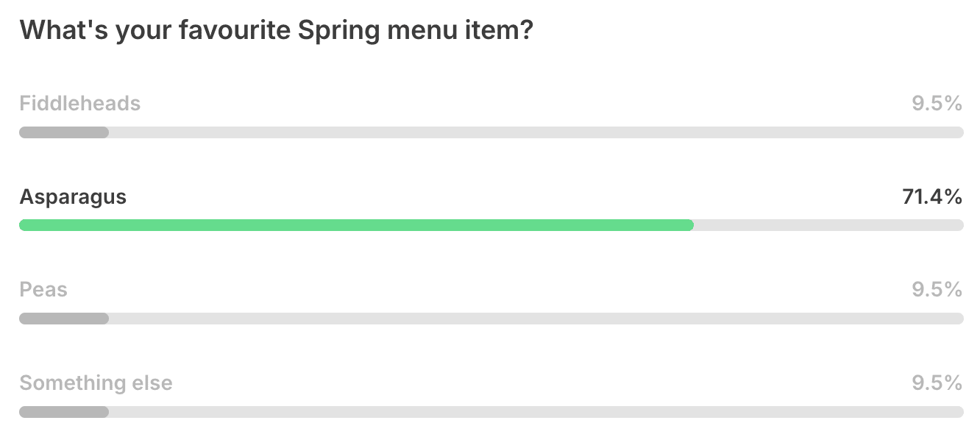
Task: Select the Peas option label
Action: [43, 290]
